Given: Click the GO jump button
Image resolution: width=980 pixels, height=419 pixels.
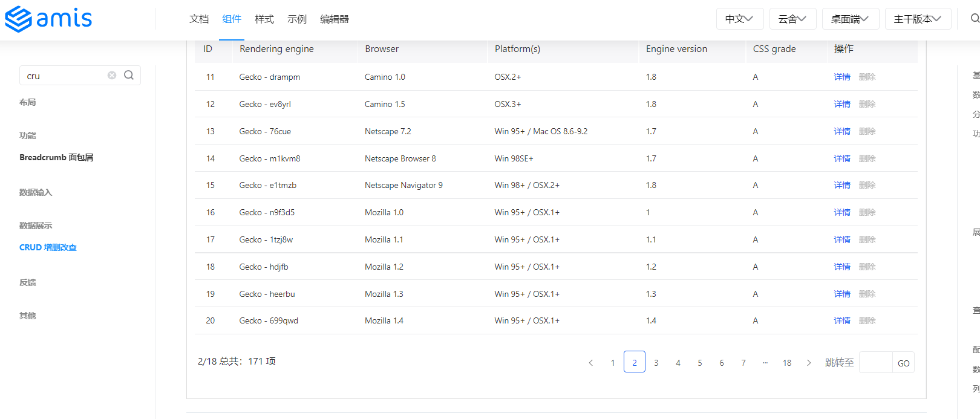Looking at the screenshot, I should point(904,363).
